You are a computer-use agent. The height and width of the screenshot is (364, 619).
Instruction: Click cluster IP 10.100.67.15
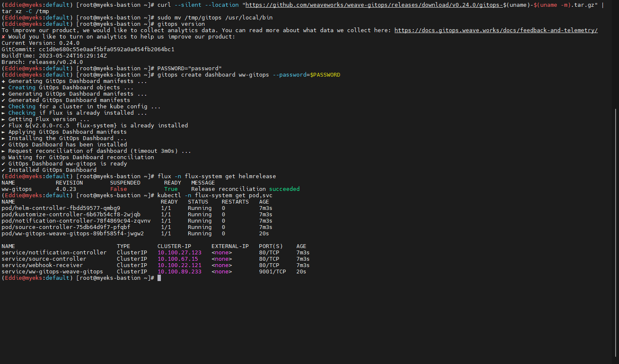click(x=178, y=259)
